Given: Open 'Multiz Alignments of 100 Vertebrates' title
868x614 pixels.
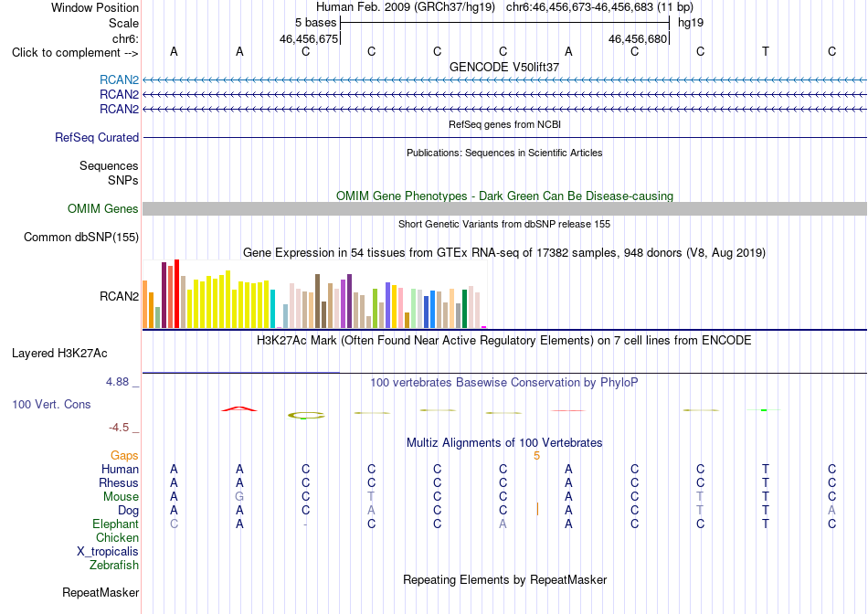Looking at the screenshot, I should tap(504, 443).
